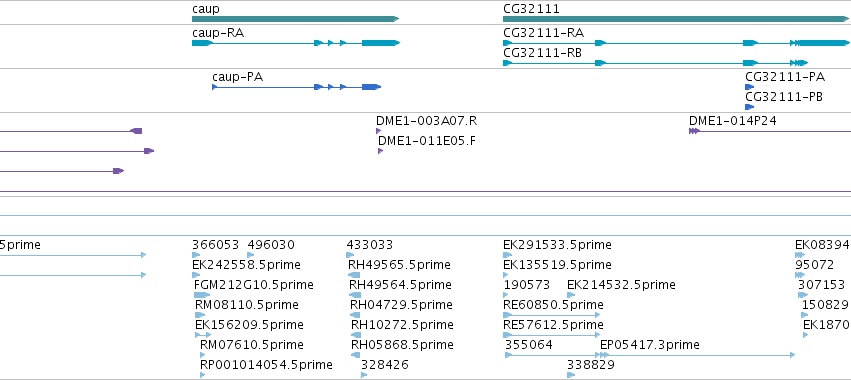Click EK291533.5prime label

point(557,245)
